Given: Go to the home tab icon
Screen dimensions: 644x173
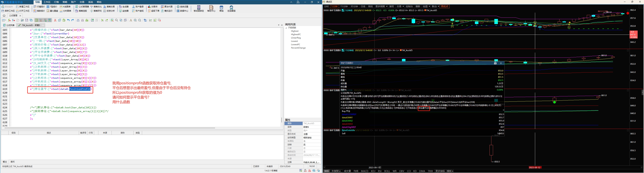Looking at the screenshot, I should pos(4,15).
